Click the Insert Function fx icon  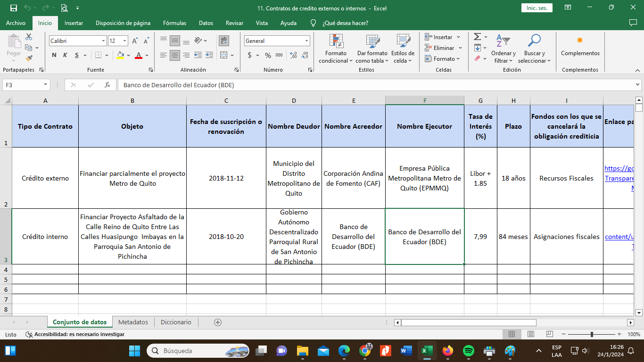[107, 85]
